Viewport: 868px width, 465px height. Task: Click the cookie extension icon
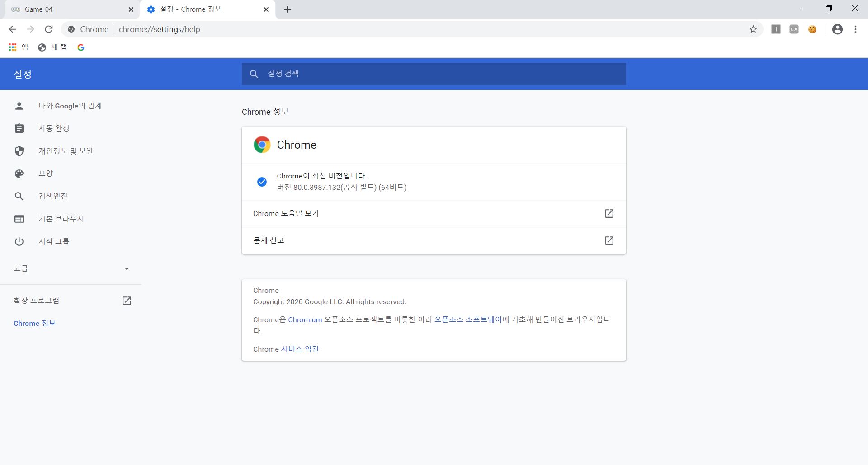tap(812, 29)
